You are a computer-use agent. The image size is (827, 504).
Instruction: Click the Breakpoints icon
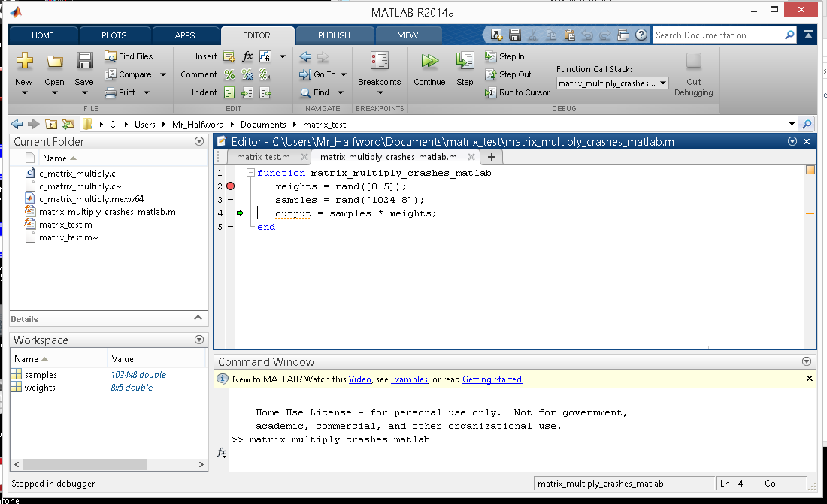pyautogui.click(x=379, y=61)
